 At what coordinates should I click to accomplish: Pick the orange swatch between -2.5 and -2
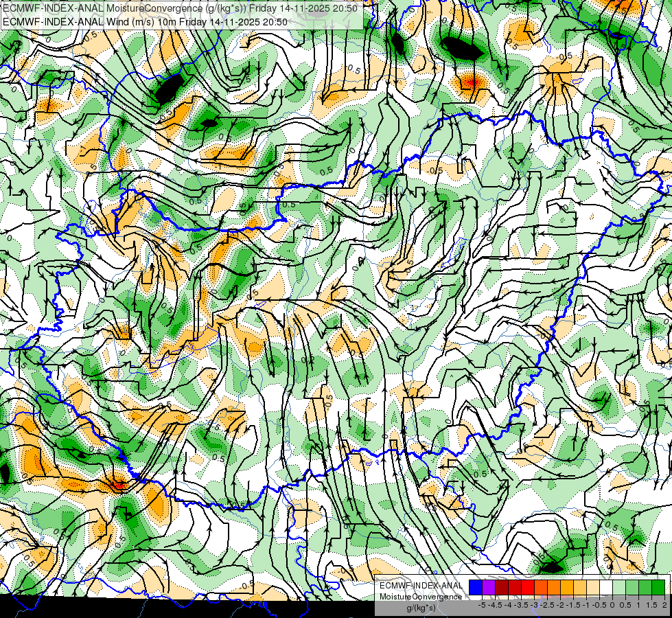[x=554, y=588]
